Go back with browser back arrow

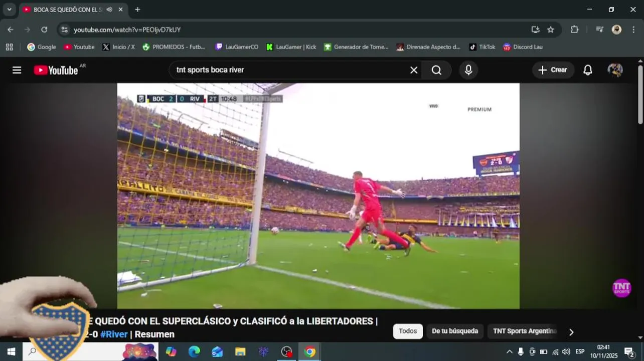[x=11, y=30]
